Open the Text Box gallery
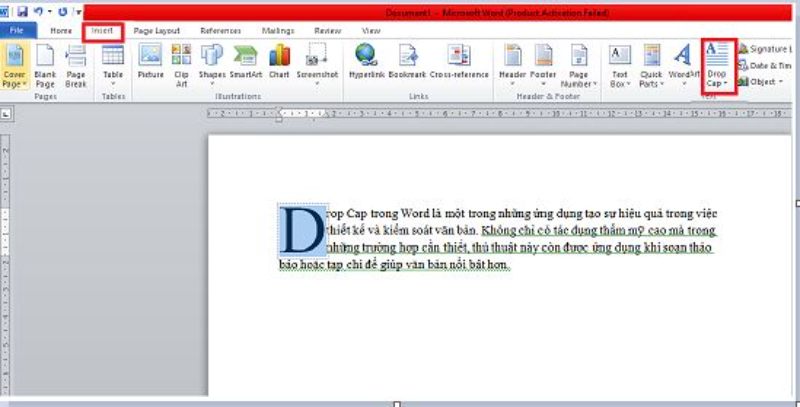 pyautogui.click(x=620, y=66)
